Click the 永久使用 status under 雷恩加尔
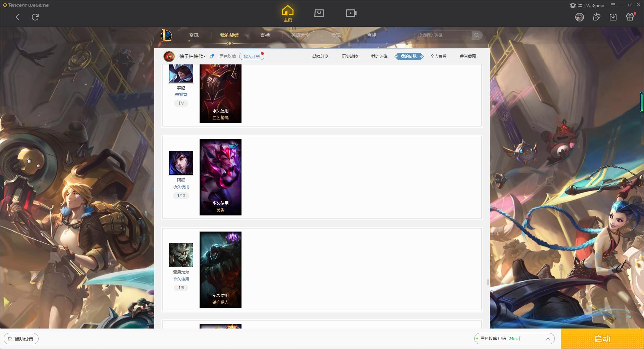Image resolution: width=644 pixels, height=349 pixels. (x=181, y=279)
